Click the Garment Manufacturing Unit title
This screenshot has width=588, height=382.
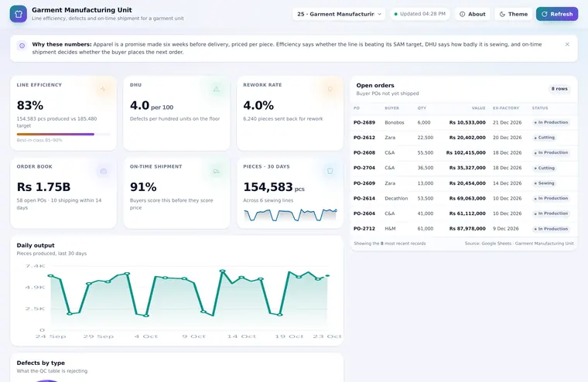point(82,10)
